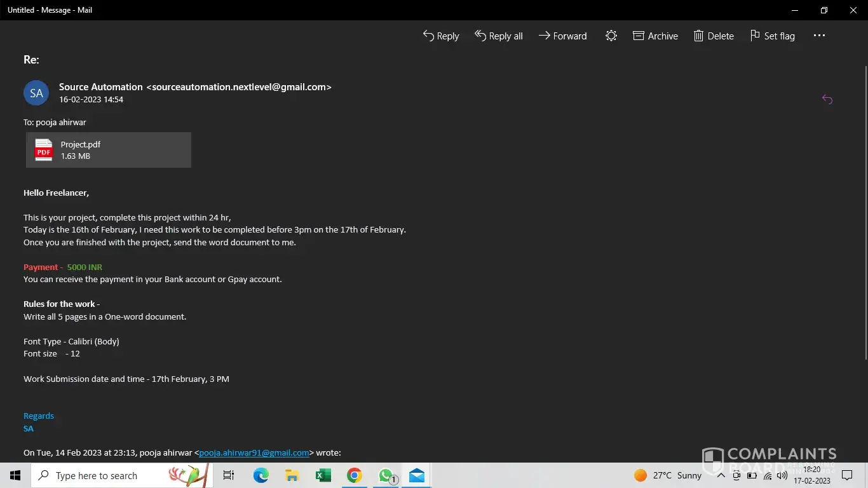Open Google Chrome from the taskbar
Image resolution: width=868 pixels, height=488 pixels.
pos(355,475)
